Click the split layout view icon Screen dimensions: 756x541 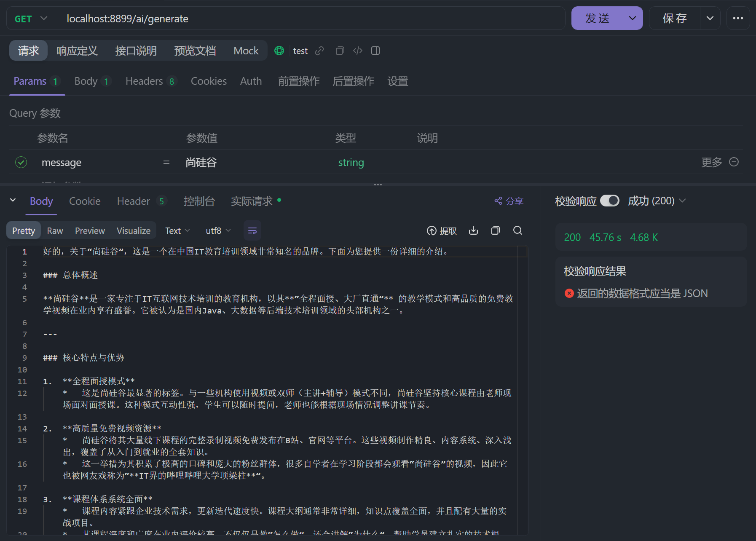click(375, 51)
